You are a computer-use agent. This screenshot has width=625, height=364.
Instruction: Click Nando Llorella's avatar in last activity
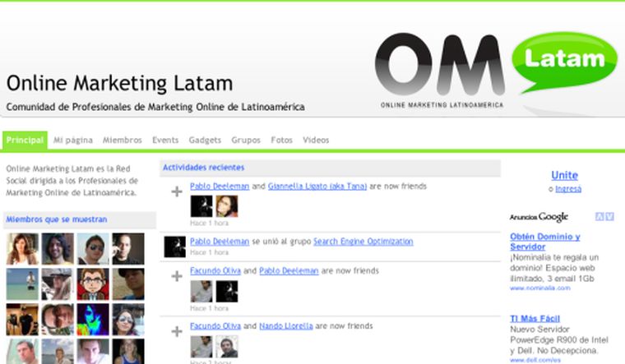click(x=227, y=347)
